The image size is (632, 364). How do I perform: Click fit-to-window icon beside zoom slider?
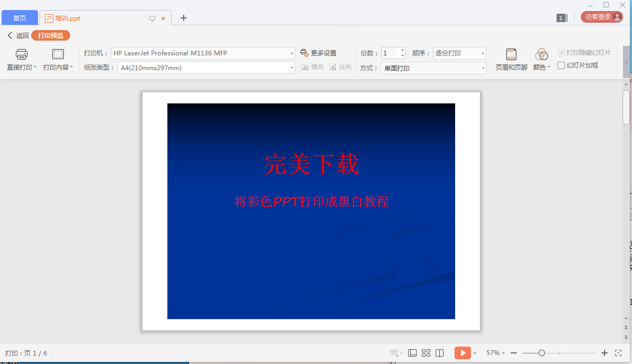pyautogui.click(x=619, y=353)
